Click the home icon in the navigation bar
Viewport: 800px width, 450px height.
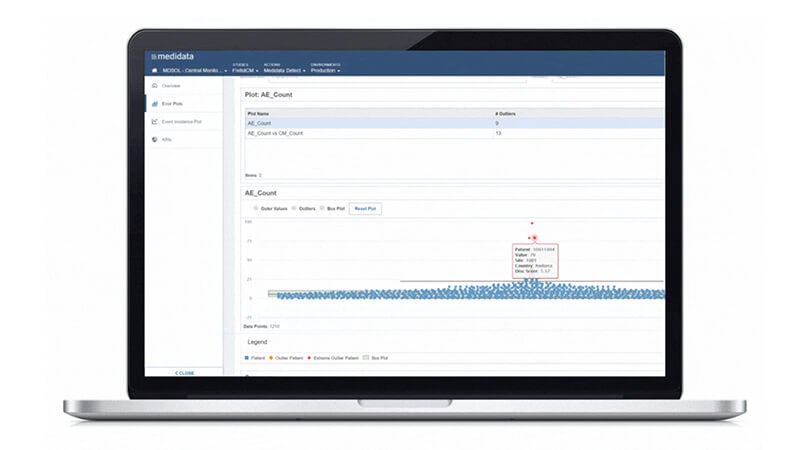pos(154,70)
